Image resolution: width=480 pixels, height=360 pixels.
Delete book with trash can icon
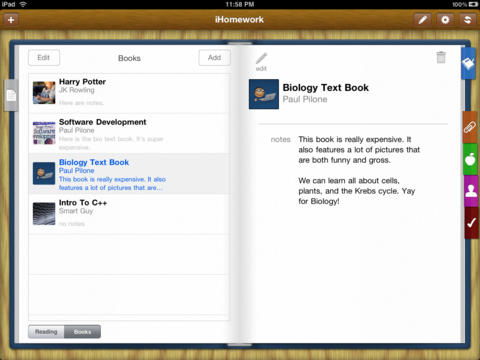[x=441, y=57]
